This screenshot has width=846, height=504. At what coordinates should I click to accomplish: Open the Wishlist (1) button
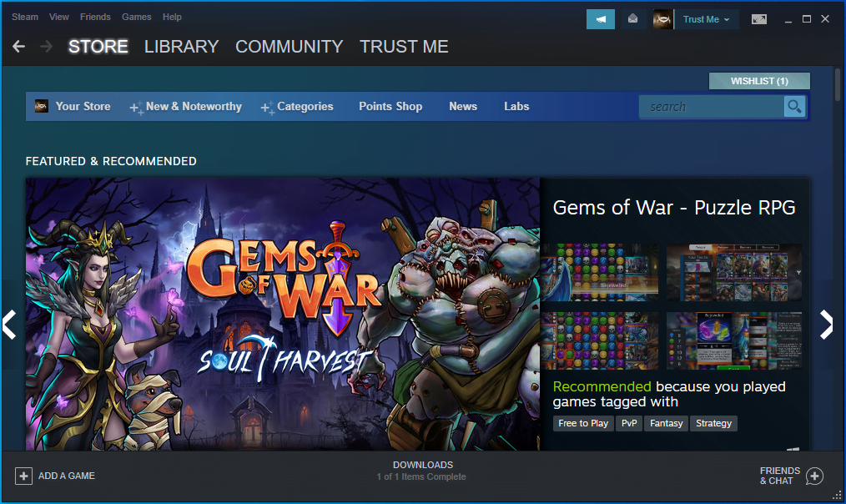point(759,81)
